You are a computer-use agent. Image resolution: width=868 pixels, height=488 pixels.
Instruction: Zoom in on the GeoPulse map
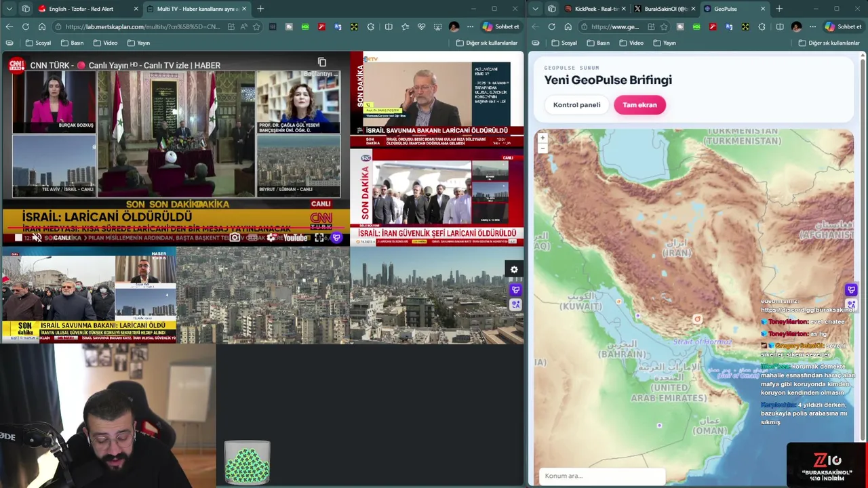pos(542,138)
